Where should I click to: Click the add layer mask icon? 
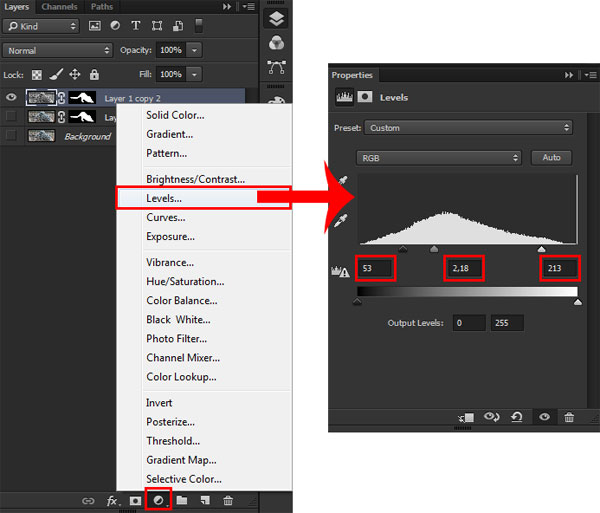[x=135, y=500]
